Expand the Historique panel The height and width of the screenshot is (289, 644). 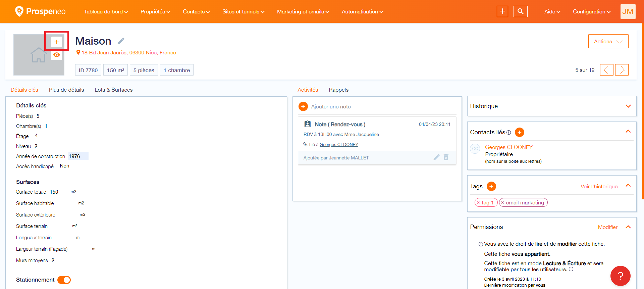[x=628, y=106]
